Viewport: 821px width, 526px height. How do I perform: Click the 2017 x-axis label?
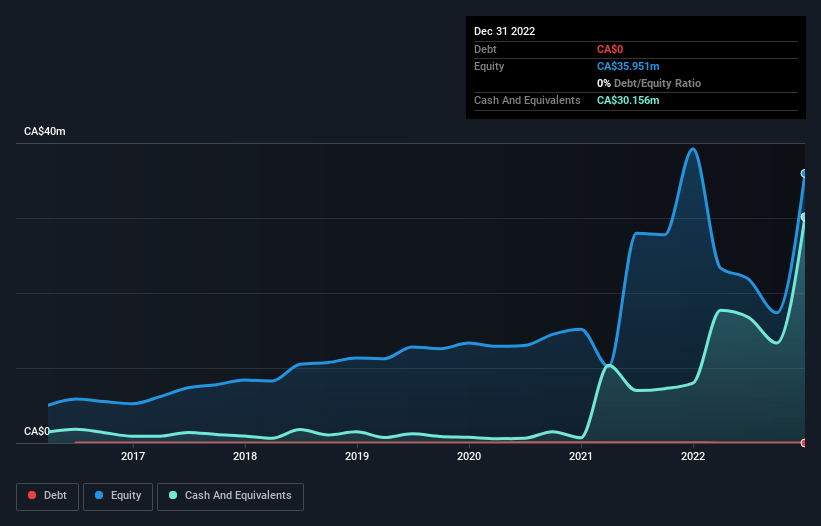point(133,456)
